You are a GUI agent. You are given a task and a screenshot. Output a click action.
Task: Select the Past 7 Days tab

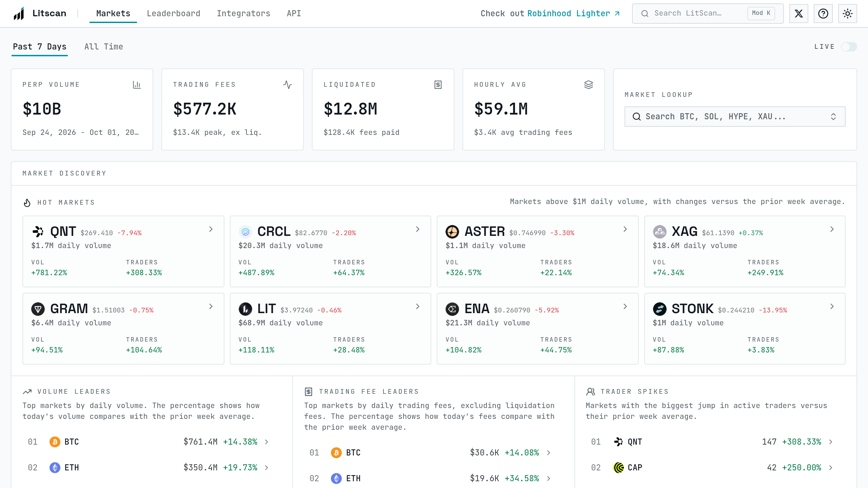(40, 47)
